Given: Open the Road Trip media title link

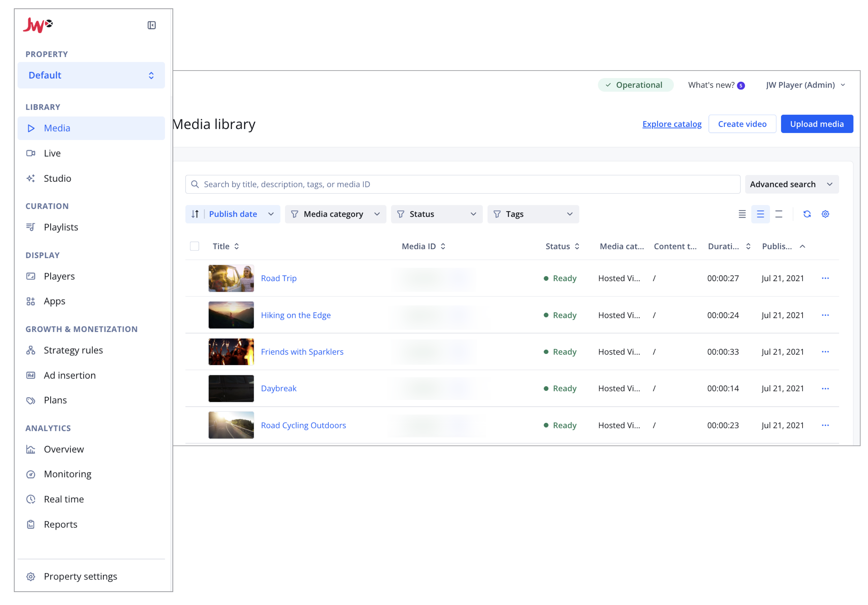Looking at the screenshot, I should [x=279, y=278].
